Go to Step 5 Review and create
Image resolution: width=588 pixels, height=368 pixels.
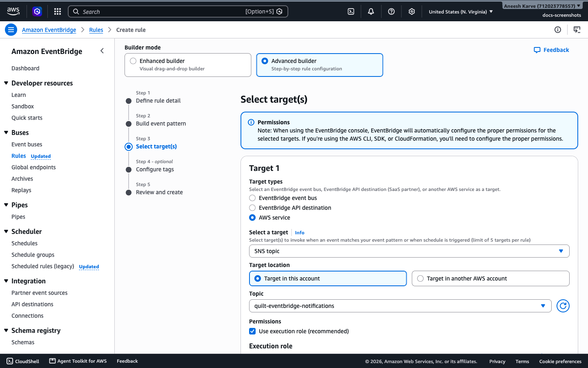click(x=159, y=192)
